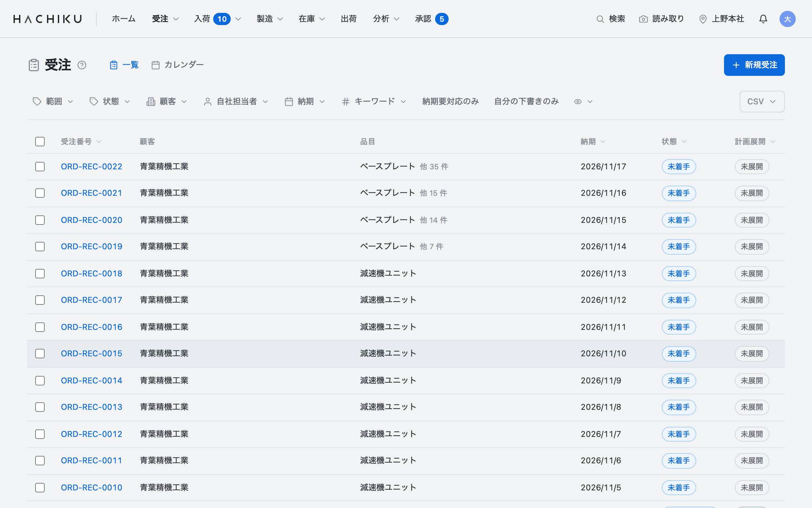Open the notification bell

tap(763, 19)
